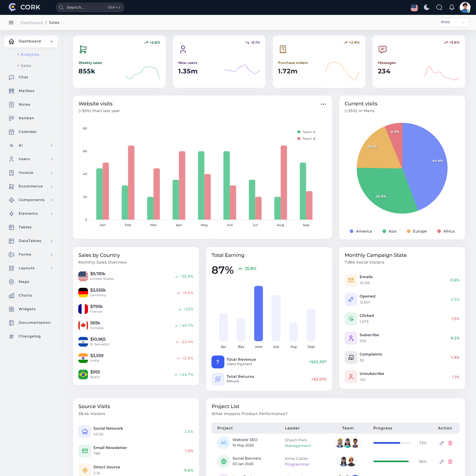Toggle dark mode moon icon
Screen dimensions: 476x476
point(426,7)
